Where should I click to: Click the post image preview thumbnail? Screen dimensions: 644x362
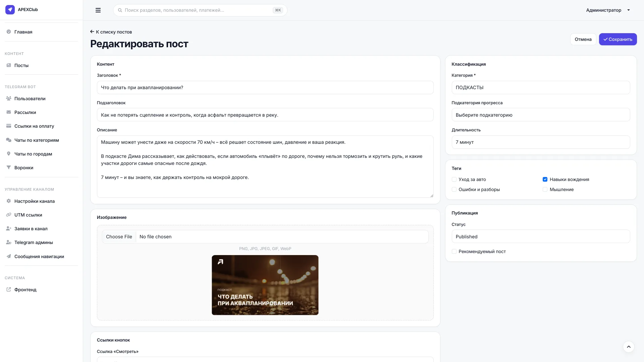[x=265, y=285]
